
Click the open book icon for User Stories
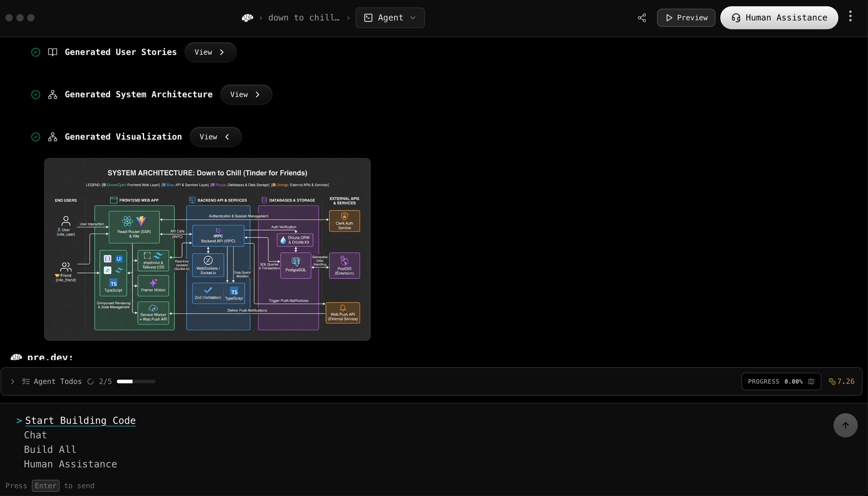[x=53, y=52]
